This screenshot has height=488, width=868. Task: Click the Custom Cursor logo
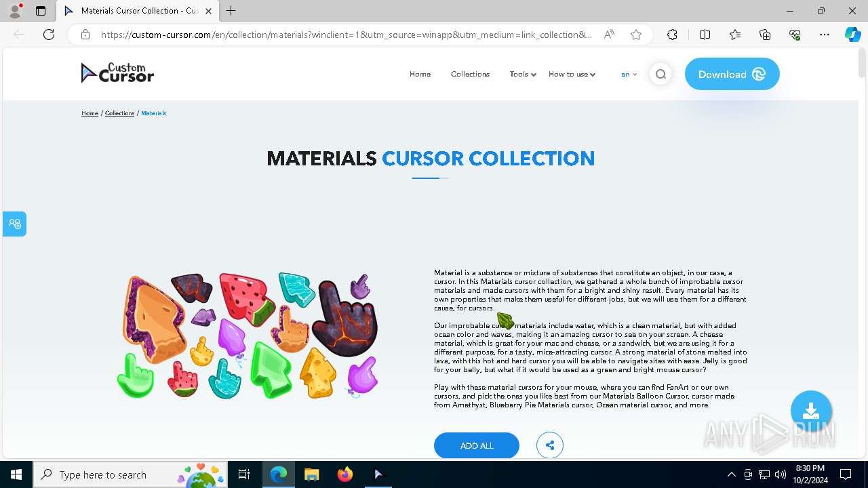pos(117,73)
